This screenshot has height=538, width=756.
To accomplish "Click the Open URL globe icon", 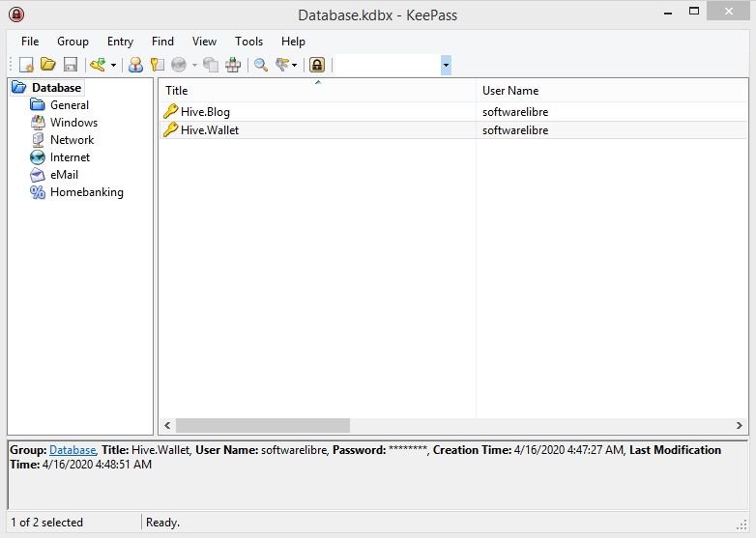I will (179, 65).
